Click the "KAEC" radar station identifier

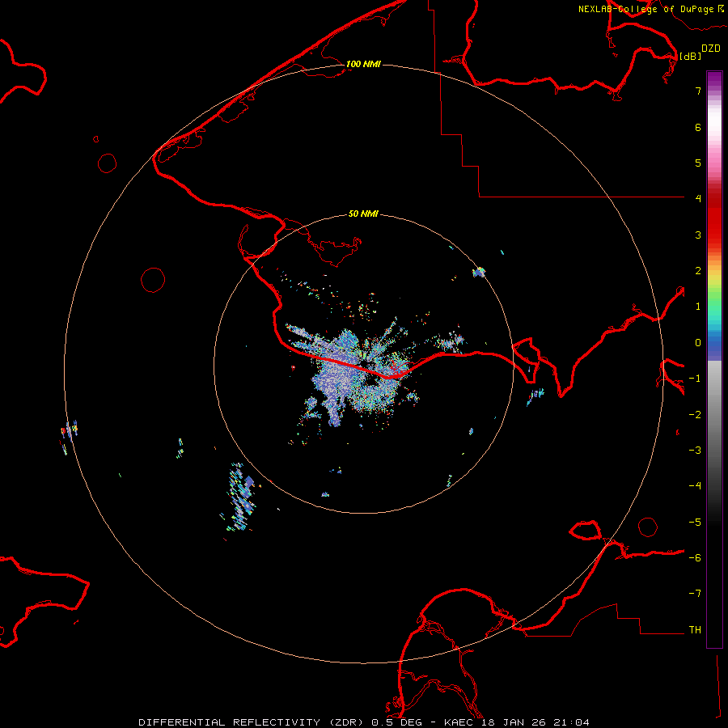[459, 722]
